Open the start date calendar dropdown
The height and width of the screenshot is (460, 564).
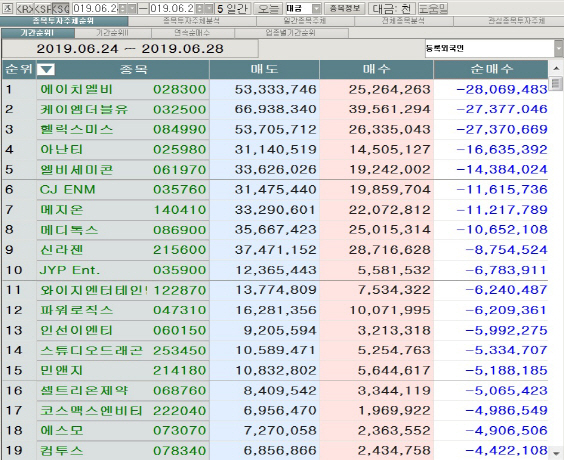point(132,9)
